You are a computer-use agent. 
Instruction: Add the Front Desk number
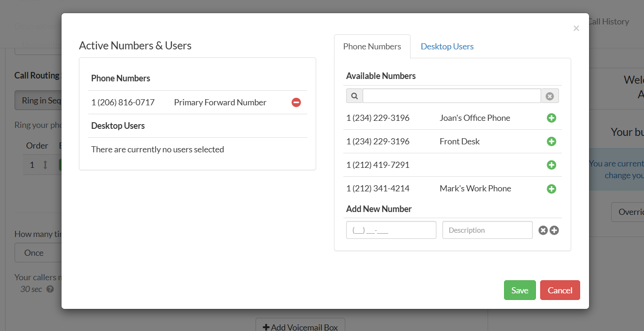pos(551,142)
